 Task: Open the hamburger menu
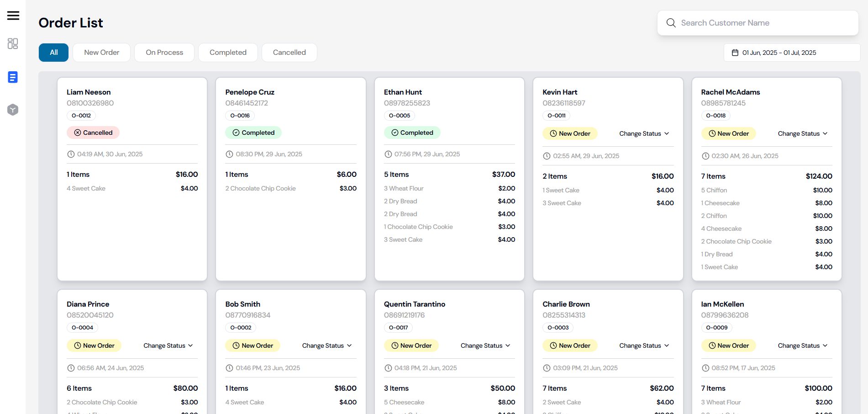pyautogui.click(x=13, y=16)
